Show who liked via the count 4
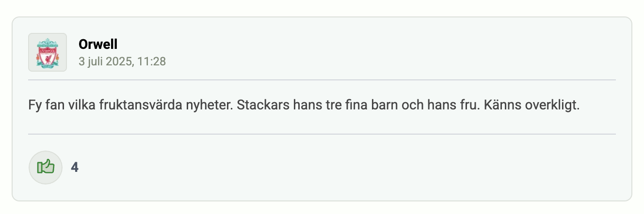This screenshot has width=644, height=214. point(75,168)
